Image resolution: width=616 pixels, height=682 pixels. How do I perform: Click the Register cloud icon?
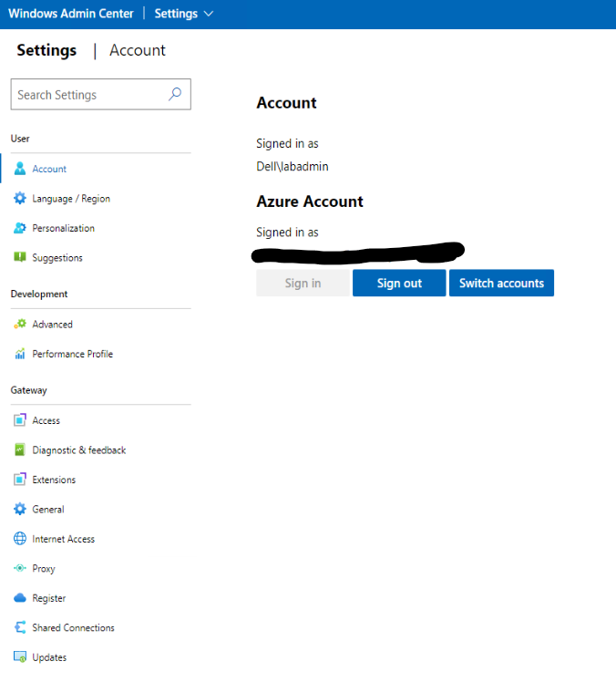pos(20,598)
